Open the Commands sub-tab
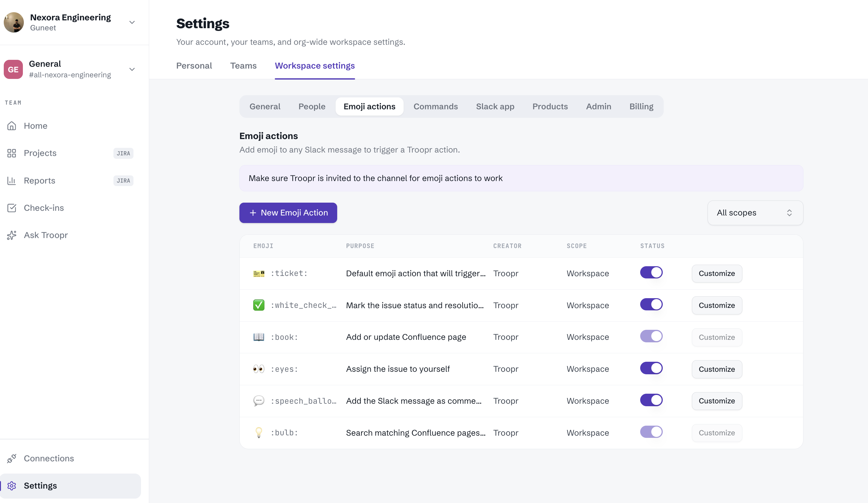868x503 pixels. point(435,106)
